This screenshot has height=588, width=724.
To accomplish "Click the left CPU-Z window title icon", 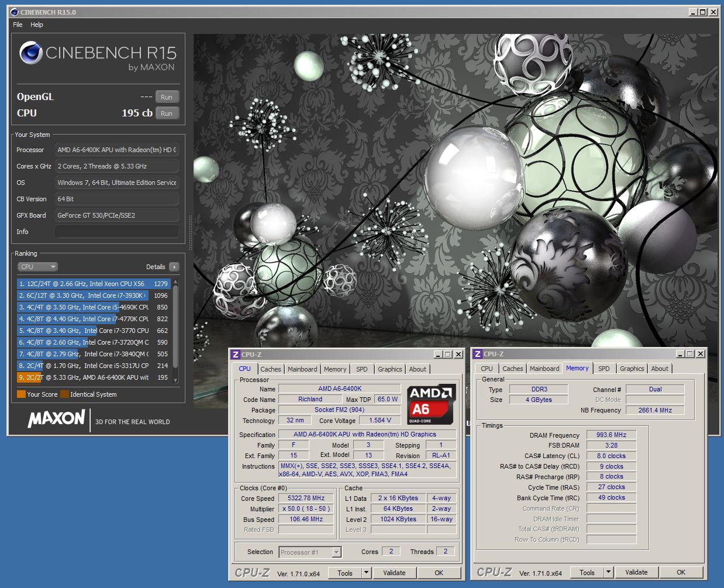I will 235,355.
